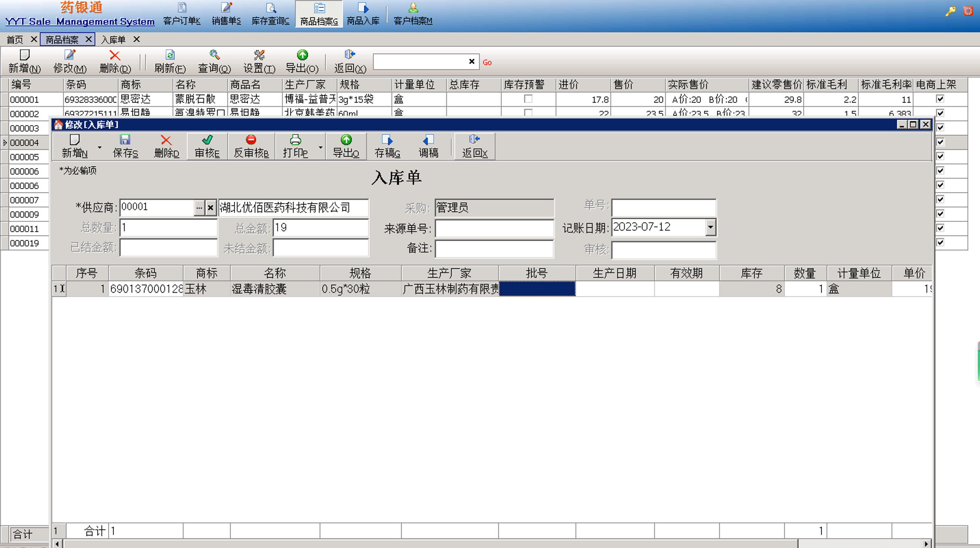The height and width of the screenshot is (548, 980).
Task: Toggle 电商上架 checkbox in last row 000019
Action: pos(940,242)
